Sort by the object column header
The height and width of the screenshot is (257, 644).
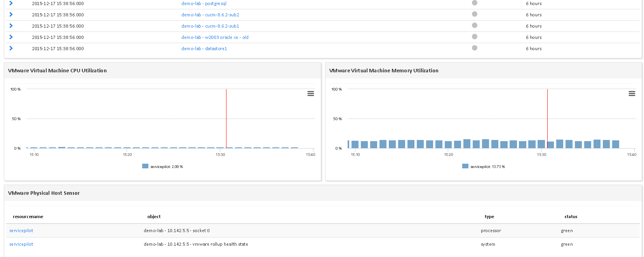point(154,217)
